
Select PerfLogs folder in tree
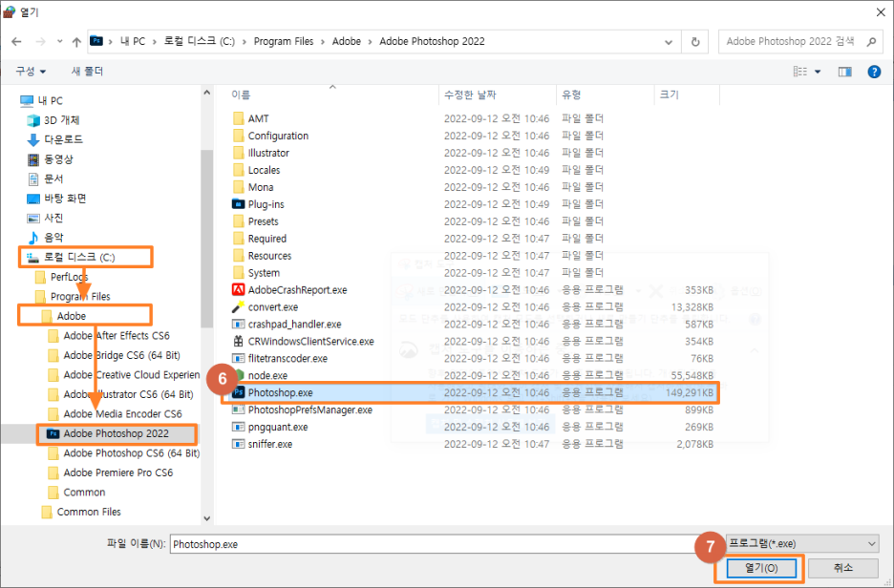(x=61, y=277)
